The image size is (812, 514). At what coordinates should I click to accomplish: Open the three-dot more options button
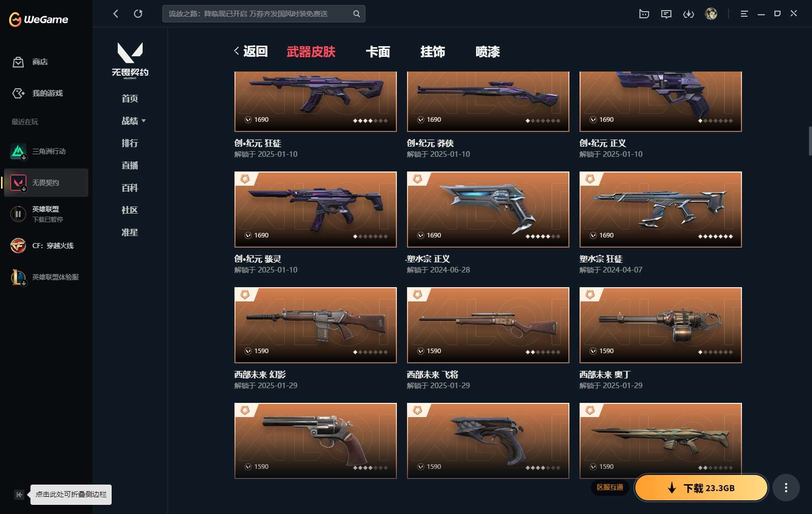click(x=786, y=488)
